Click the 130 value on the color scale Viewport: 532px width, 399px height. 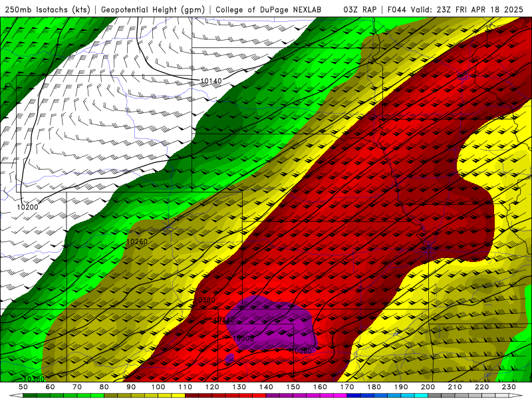click(239, 387)
